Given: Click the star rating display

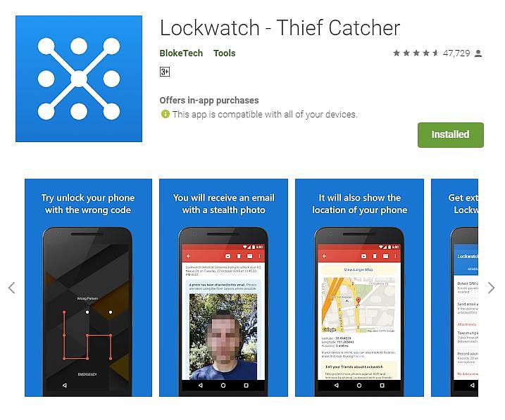Looking at the screenshot, I should click(x=416, y=53).
